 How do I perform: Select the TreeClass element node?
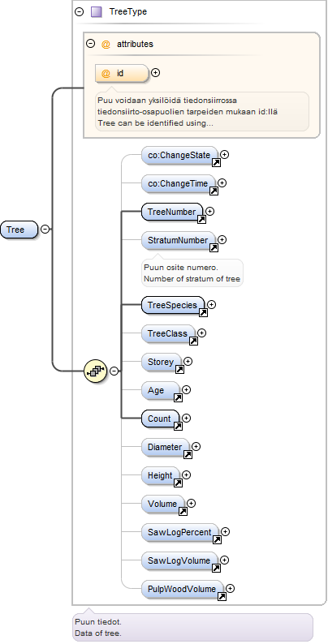pyautogui.click(x=169, y=333)
